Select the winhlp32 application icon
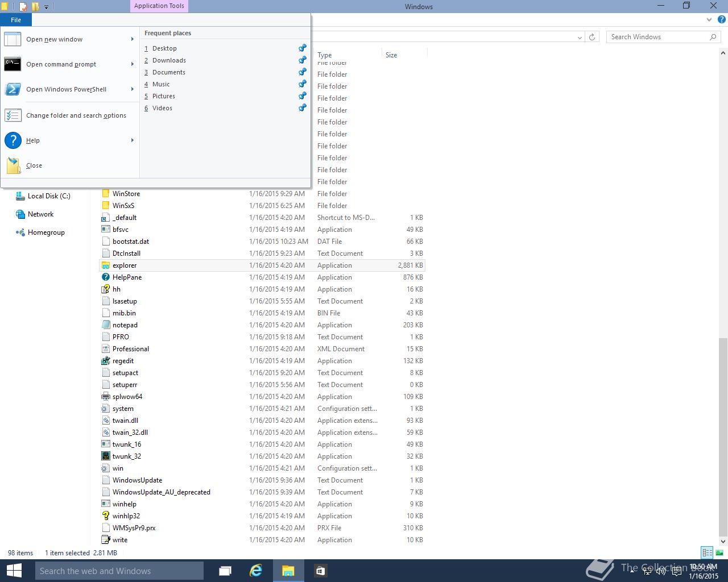This screenshot has height=582, width=728. (105, 516)
